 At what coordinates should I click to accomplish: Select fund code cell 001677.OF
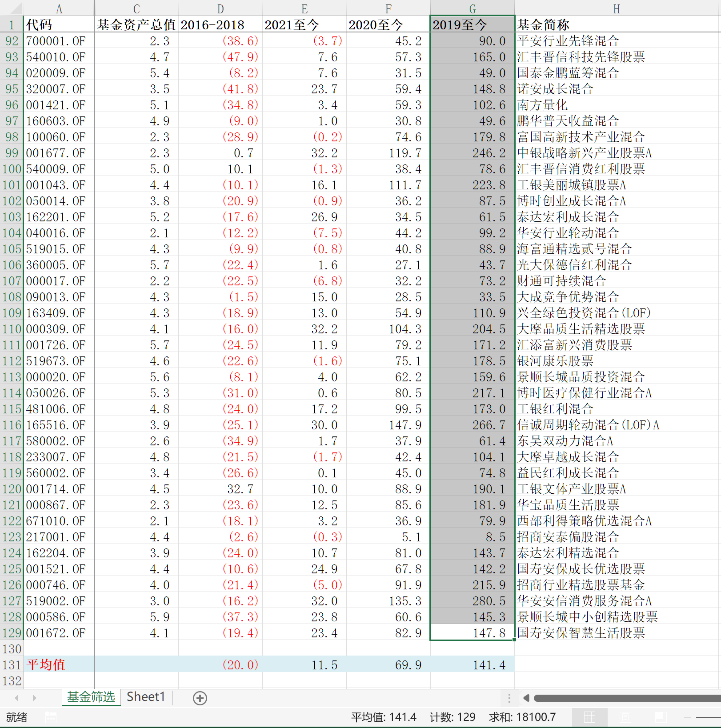click(x=59, y=153)
